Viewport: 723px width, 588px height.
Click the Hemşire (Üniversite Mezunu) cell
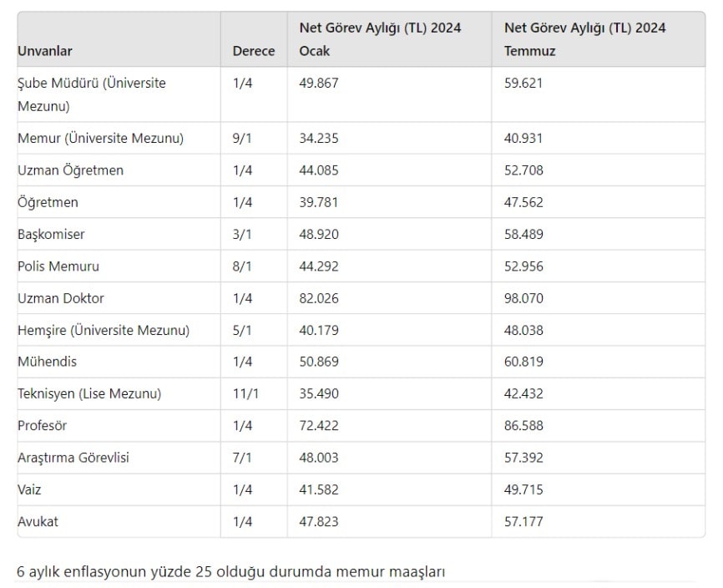pos(104,330)
